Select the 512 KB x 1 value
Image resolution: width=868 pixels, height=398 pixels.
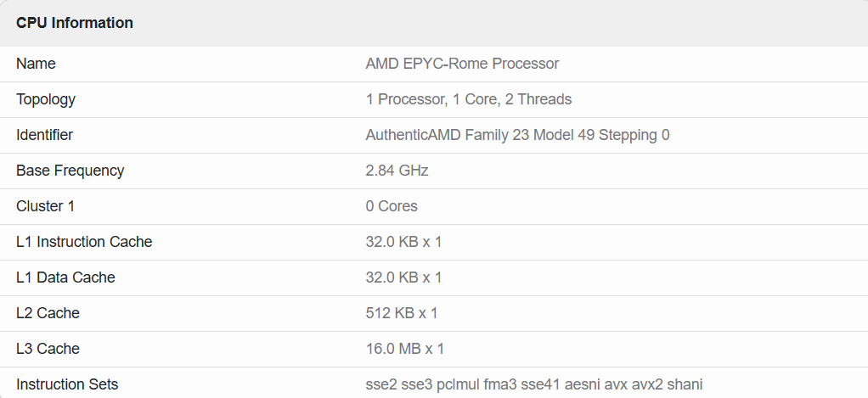pyautogui.click(x=401, y=313)
